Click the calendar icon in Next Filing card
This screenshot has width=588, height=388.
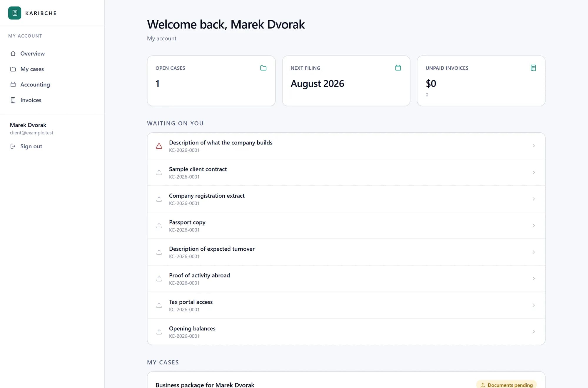[398, 68]
